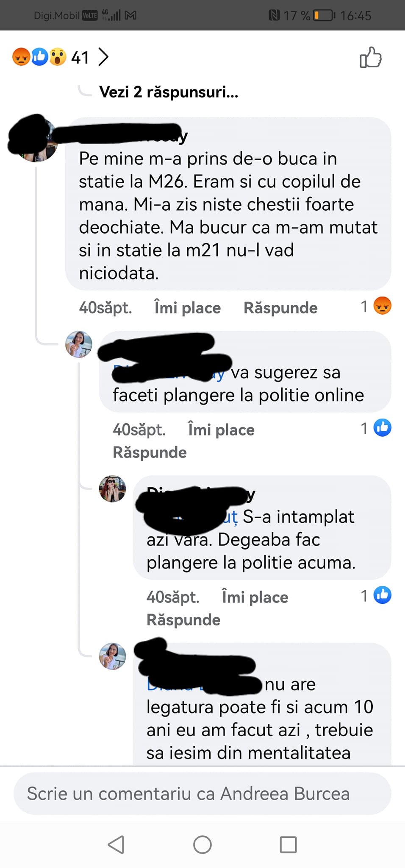Tap 'Răspunde' under the M26 comment

(x=280, y=307)
